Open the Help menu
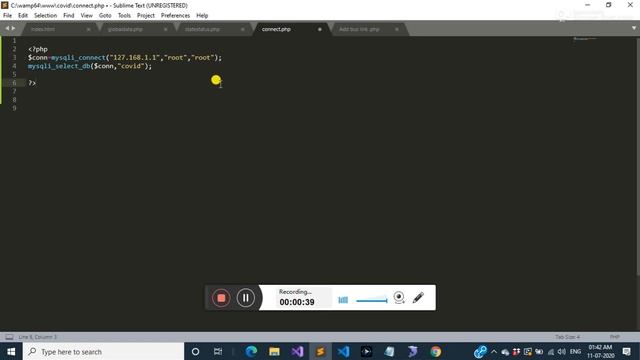 click(x=202, y=16)
